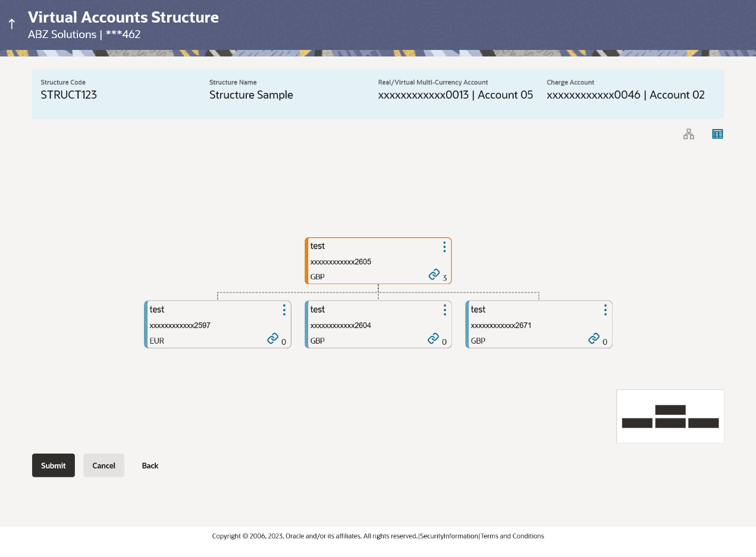Click the structure minimap thumbnail
This screenshot has width=756, height=557.
[670, 416]
